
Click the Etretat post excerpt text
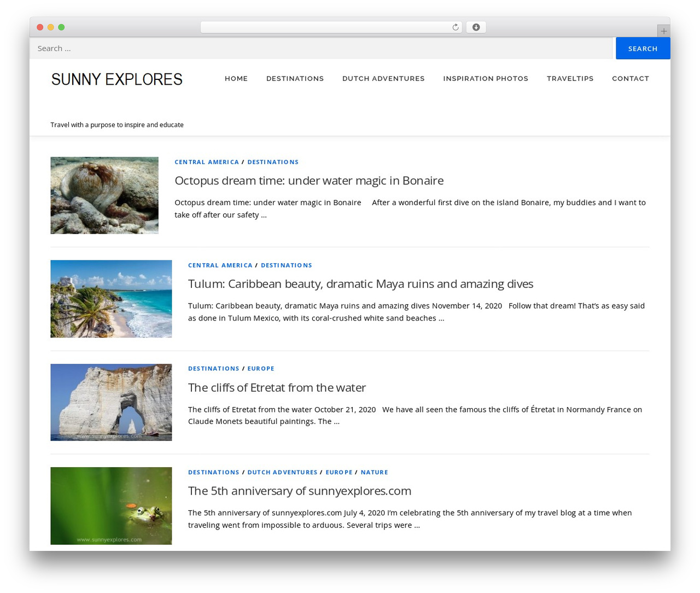click(415, 415)
